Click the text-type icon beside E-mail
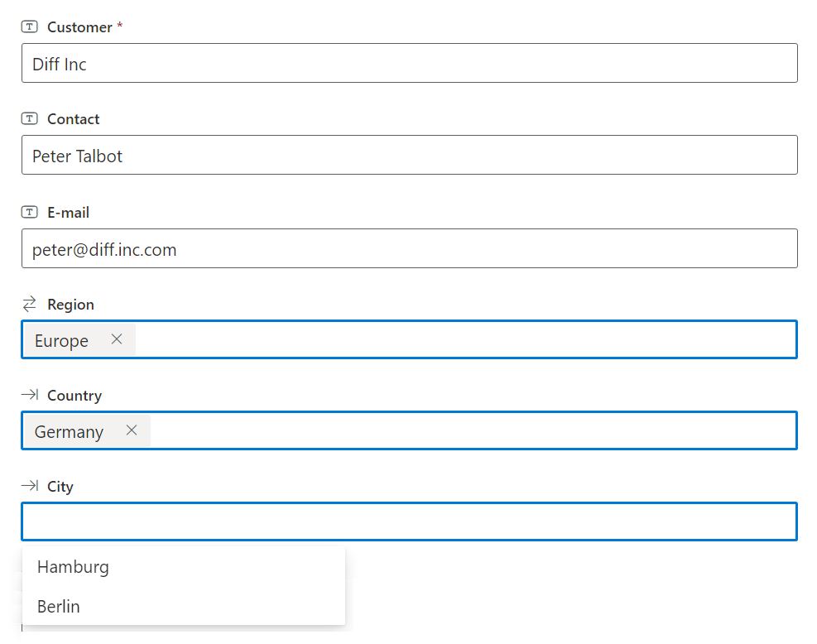Screen dimensions: 817x644 [x=29, y=212]
